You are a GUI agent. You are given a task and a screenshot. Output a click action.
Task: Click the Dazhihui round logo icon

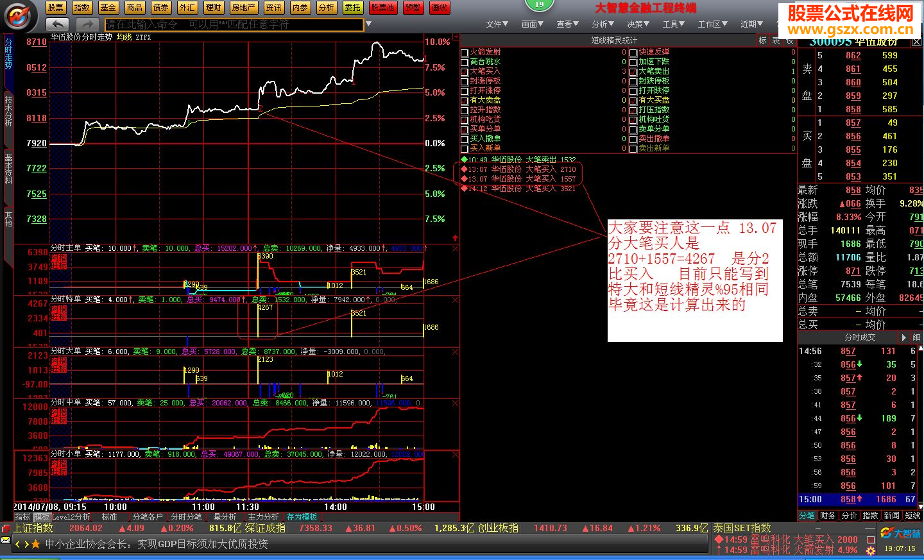pyautogui.click(x=21, y=16)
